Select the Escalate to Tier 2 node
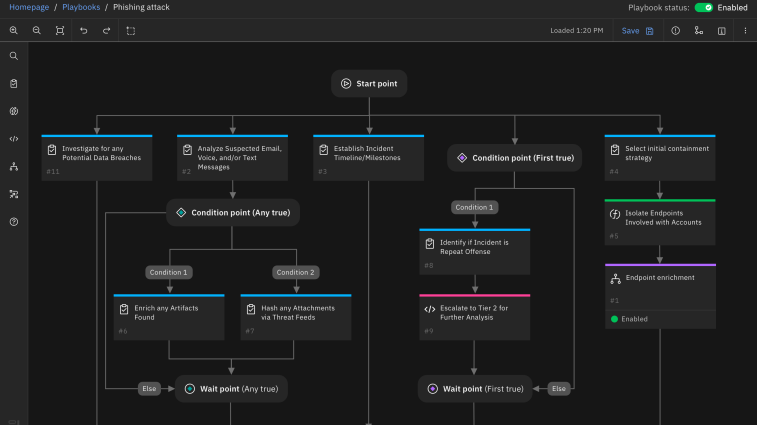 click(474, 314)
